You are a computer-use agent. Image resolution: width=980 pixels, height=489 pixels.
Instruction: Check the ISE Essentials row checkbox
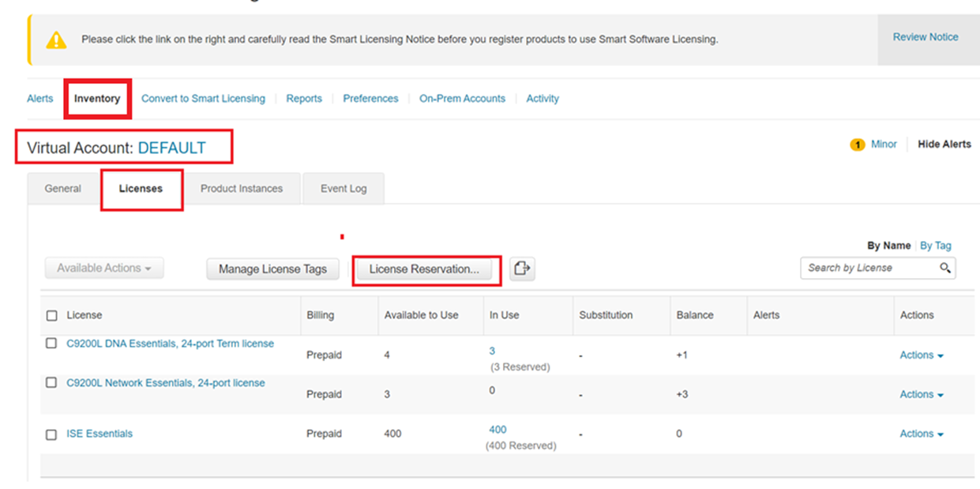tap(51, 434)
